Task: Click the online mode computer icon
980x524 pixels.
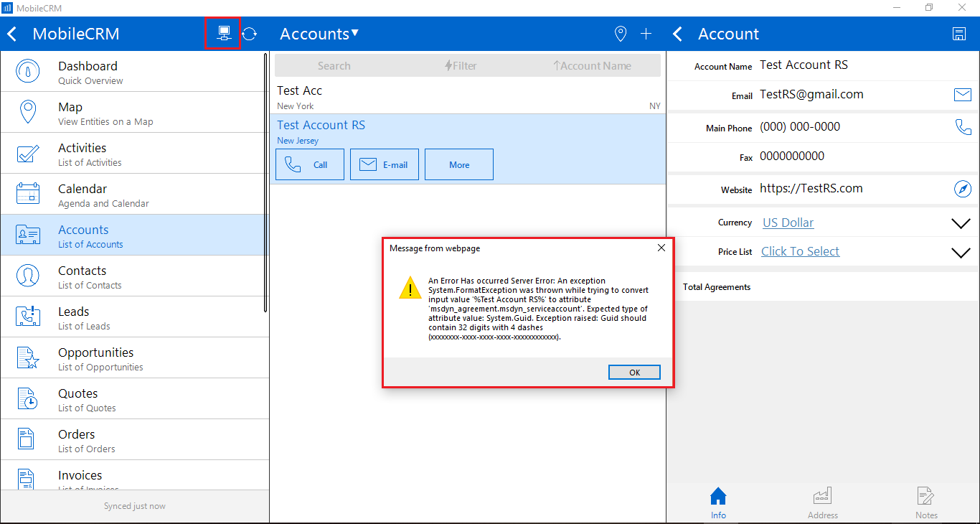Action: [x=224, y=34]
